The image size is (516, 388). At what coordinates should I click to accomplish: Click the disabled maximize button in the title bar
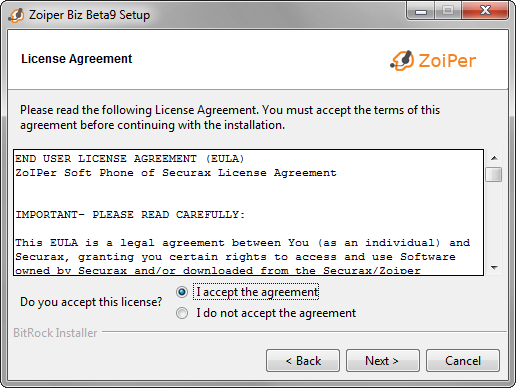[x=448, y=12]
